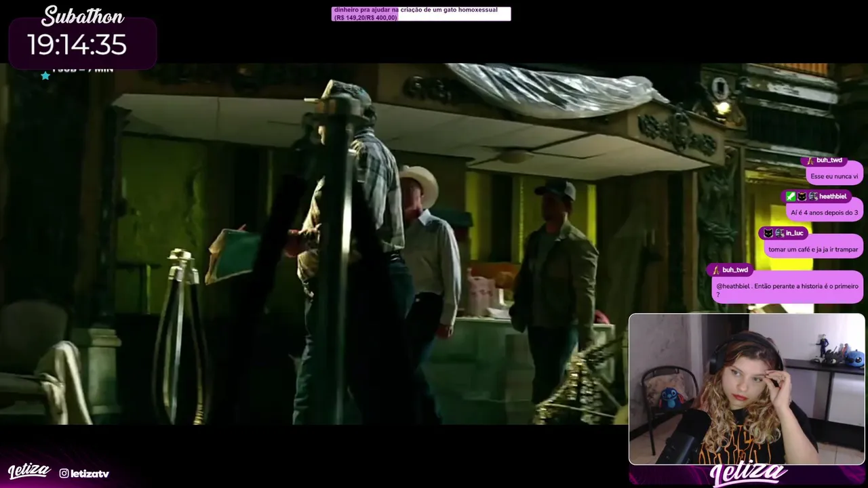Click the donation goal progress bar

(x=421, y=14)
